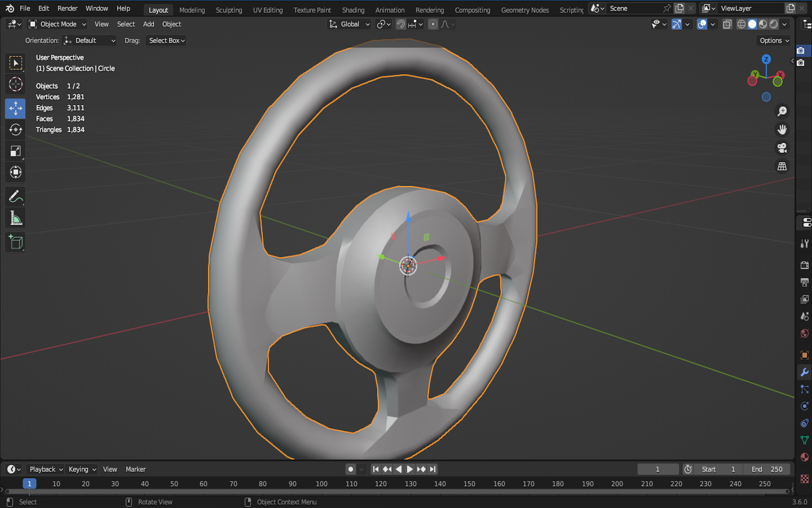Activate the Add Cube tool
The height and width of the screenshot is (508, 812).
[15, 242]
